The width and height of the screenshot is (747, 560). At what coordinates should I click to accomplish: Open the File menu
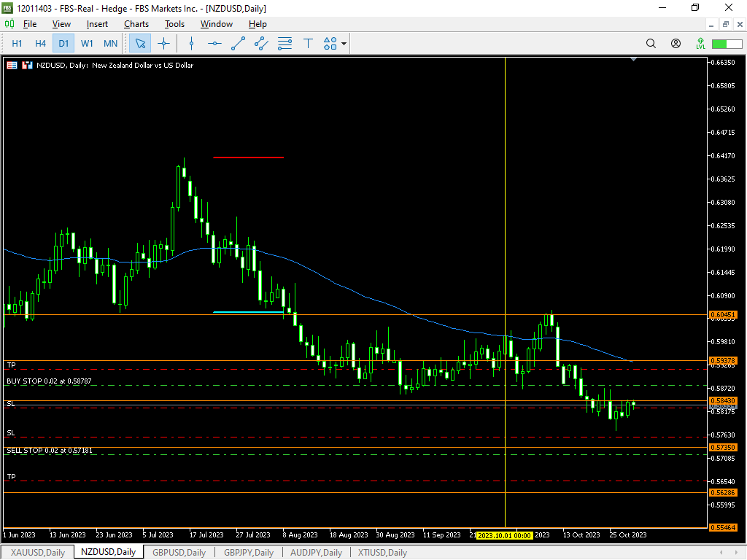pyautogui.click(x=29, y=24)
